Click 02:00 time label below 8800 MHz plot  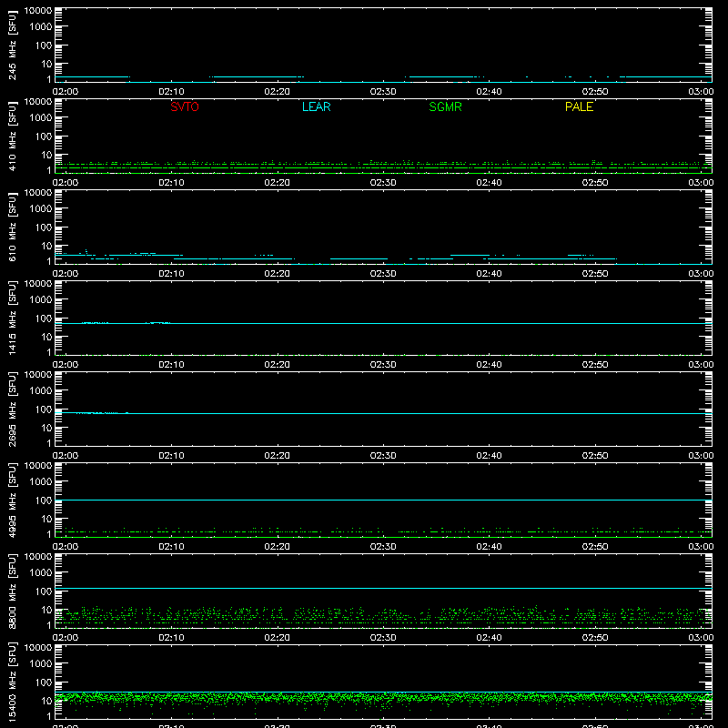[x=66, y=638]
